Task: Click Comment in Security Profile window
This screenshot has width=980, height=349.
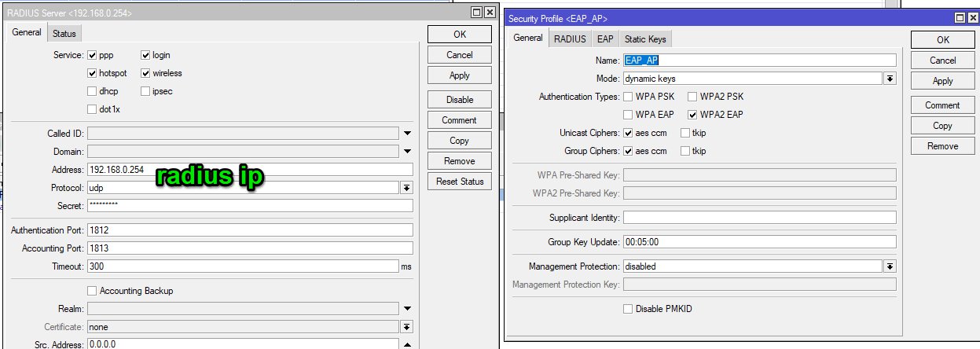Action: click(x=943, y=105)
